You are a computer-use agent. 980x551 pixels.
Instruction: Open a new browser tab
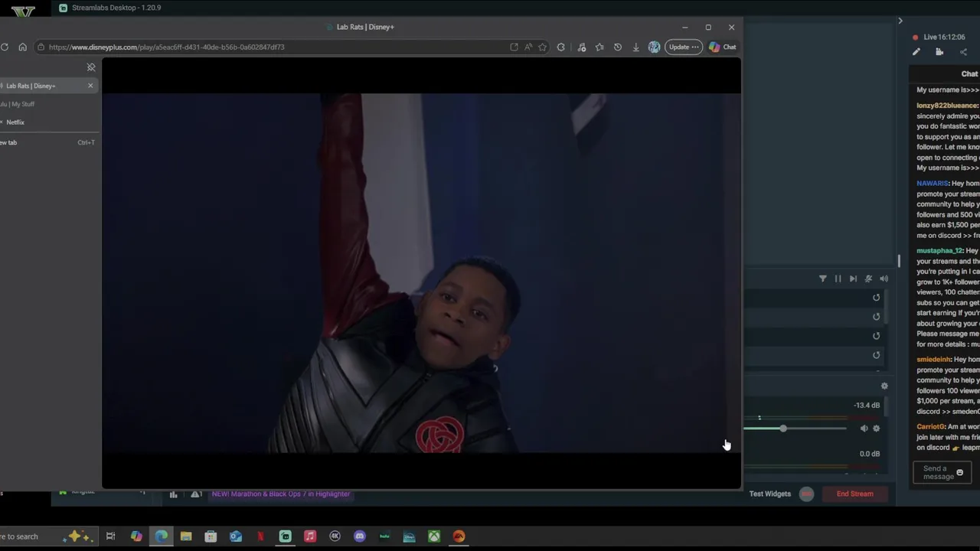click(46, 142)
